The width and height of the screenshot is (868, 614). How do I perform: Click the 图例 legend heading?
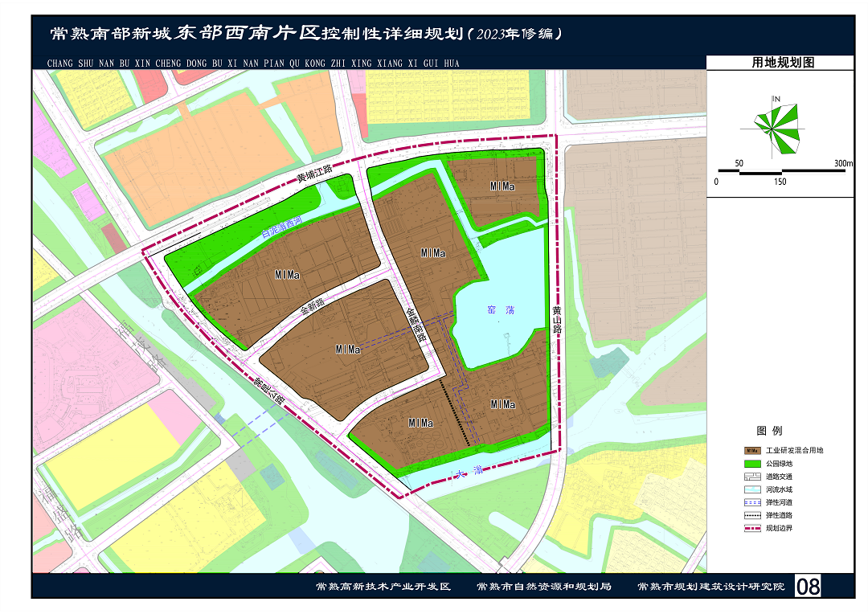tap(768, 432)
